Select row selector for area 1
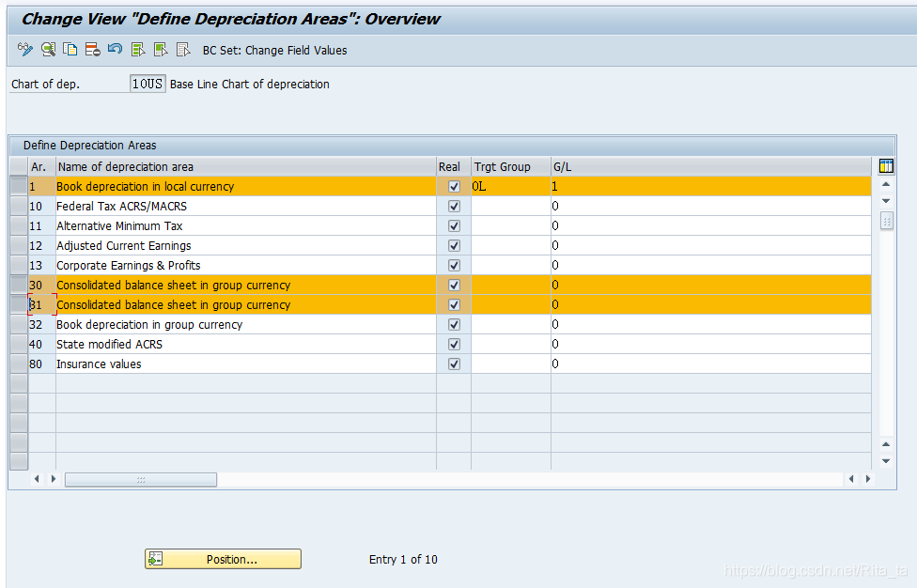Viewport: 917px width, 588px height. click(19, 187)
